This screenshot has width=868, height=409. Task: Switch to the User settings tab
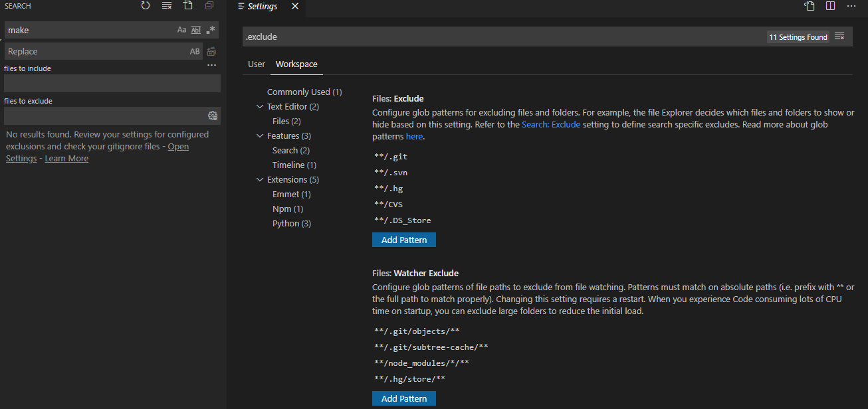pos(256,64)
